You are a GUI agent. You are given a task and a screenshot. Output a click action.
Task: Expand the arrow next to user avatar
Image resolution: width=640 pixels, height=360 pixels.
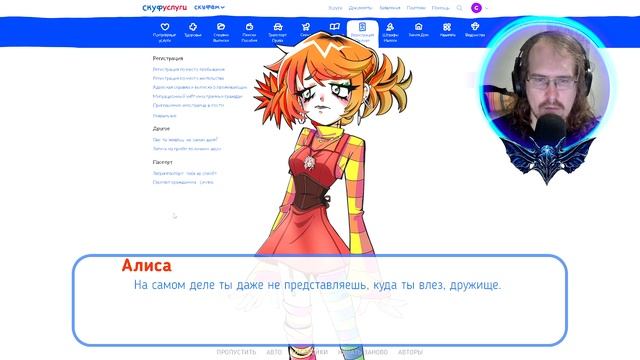[x=486, y=8]
